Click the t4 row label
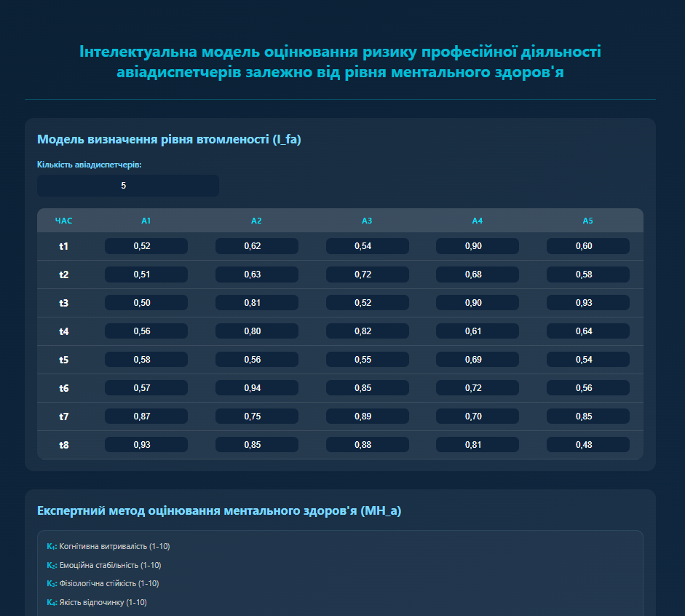This screenshot has height=616, width=685. (64, 331)
